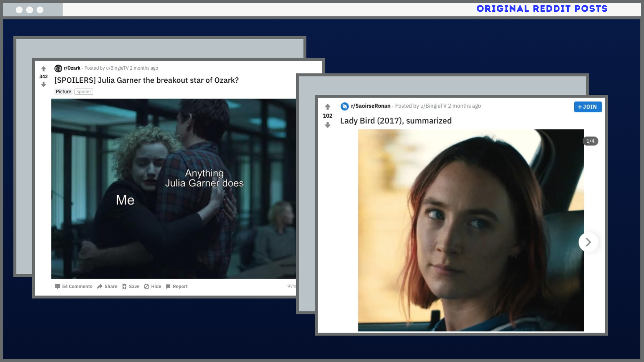644x362 pixels.
Task: Click the Lady Bird post title
Action: point(396,121)
